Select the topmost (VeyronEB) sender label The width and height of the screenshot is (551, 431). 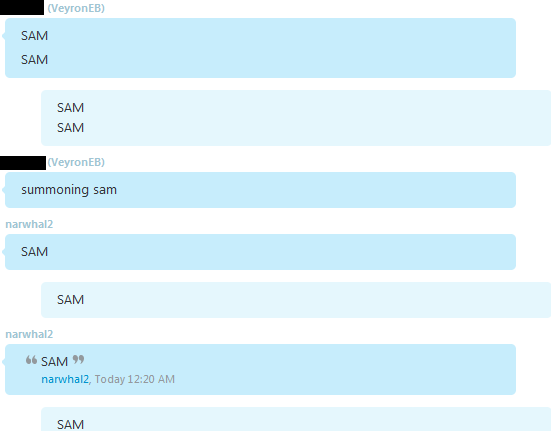point(76,8)
